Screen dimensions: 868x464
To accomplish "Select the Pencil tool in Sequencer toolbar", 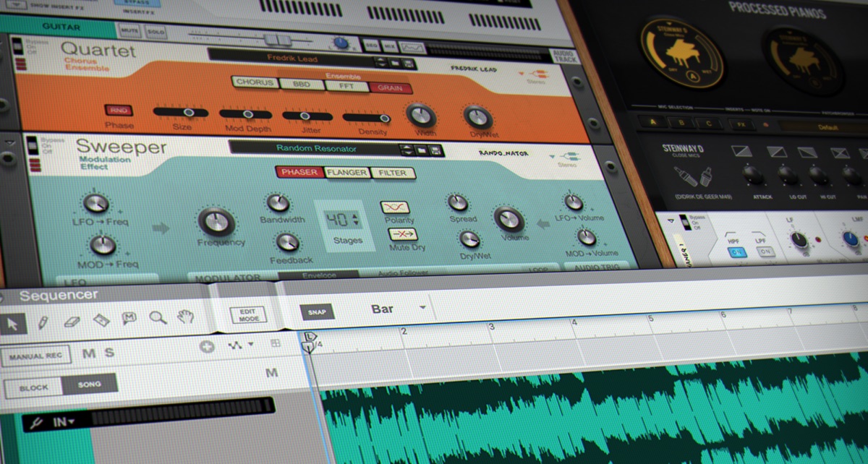I will pyautogui.click(x=43, y=322).
